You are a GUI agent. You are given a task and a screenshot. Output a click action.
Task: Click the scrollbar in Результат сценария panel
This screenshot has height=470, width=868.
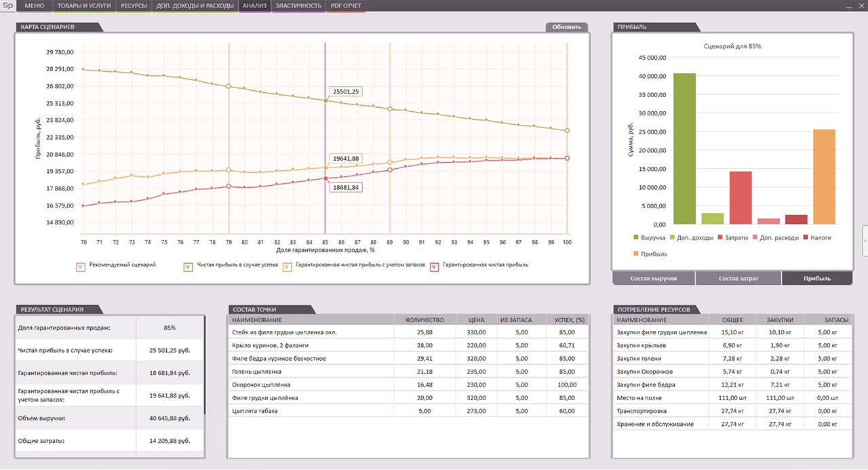coord(204,366)
